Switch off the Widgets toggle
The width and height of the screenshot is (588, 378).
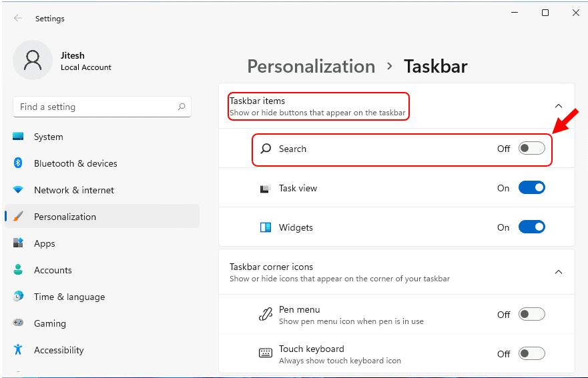click(x=531, y=227)
